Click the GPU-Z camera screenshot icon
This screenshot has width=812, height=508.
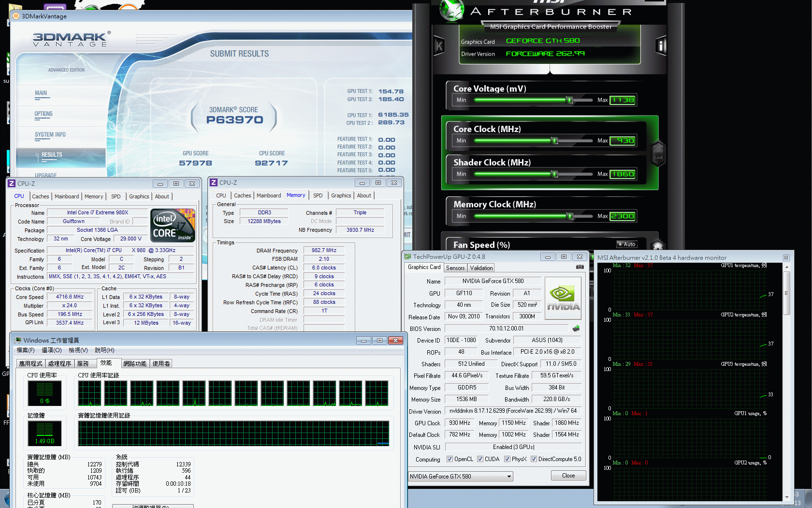tap(580, 267)
